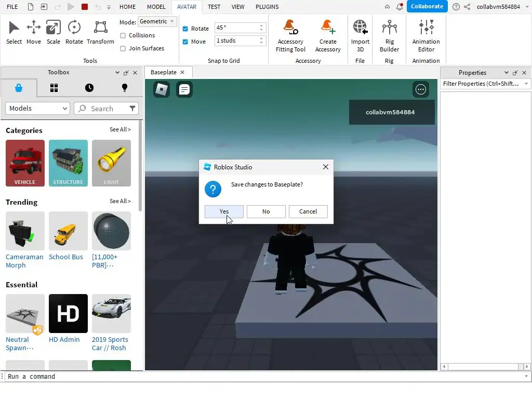532x399 pixels.
Task: Open the quick access toolbar dropdown
Action: pos(109,7)
